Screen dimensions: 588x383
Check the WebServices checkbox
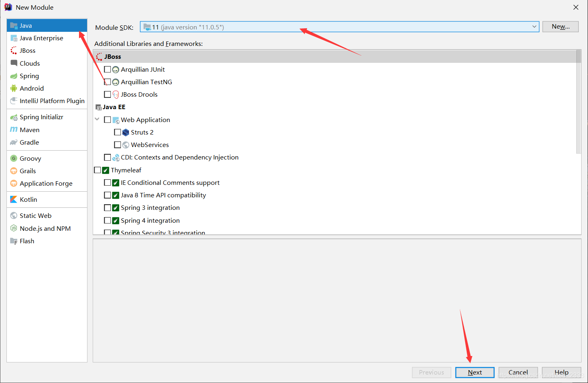(117, 145)
